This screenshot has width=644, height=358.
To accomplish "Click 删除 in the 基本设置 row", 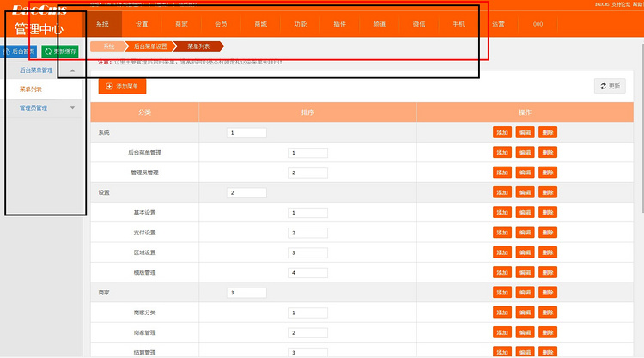I will coord(548,212).
